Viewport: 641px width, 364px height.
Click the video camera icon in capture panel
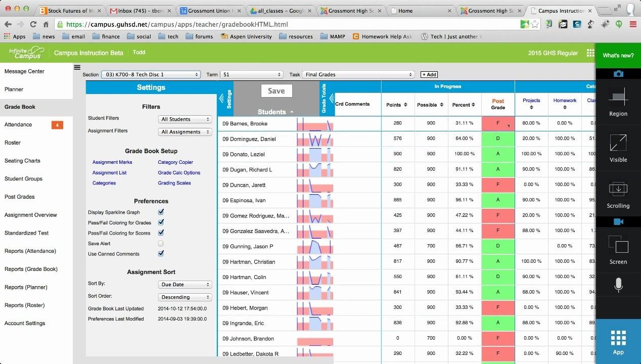[618, 221]
